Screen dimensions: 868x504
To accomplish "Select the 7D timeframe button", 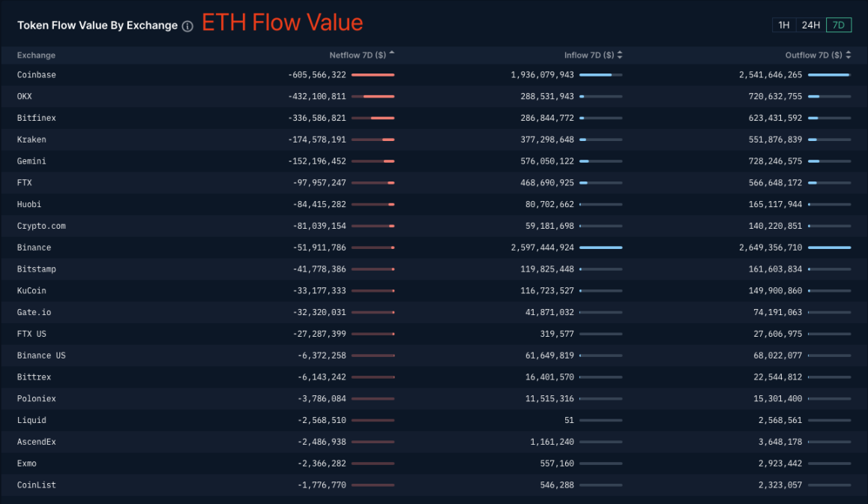I will [839, 25].
